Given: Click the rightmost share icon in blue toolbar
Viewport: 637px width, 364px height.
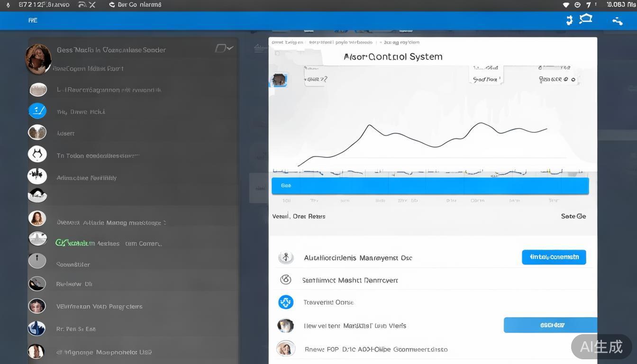Looking at the screenshot, I should click(x=617, y=20).
